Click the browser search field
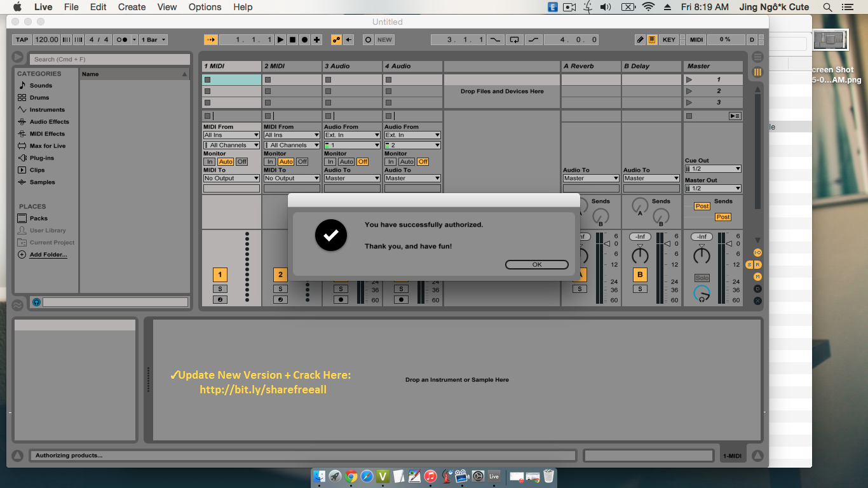Image resolution: width=868 pixels, height=488 pixels. 110,59
